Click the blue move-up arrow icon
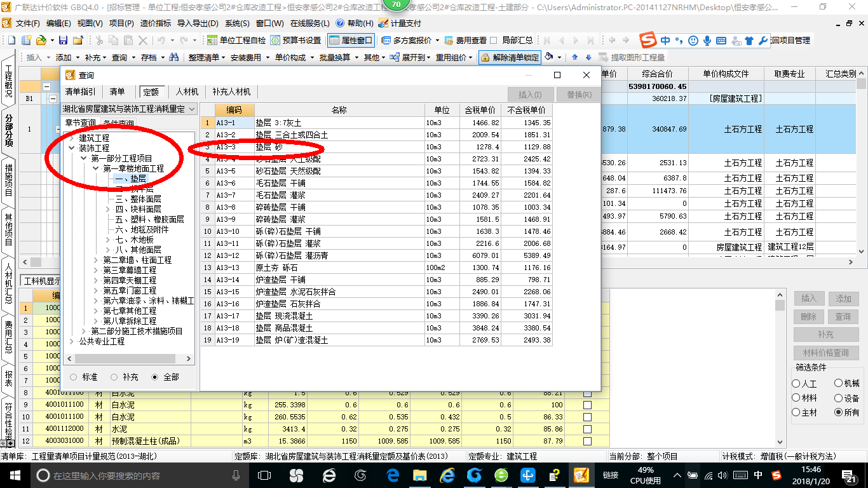This screenshot has height=488, width=868. [575, 57]
